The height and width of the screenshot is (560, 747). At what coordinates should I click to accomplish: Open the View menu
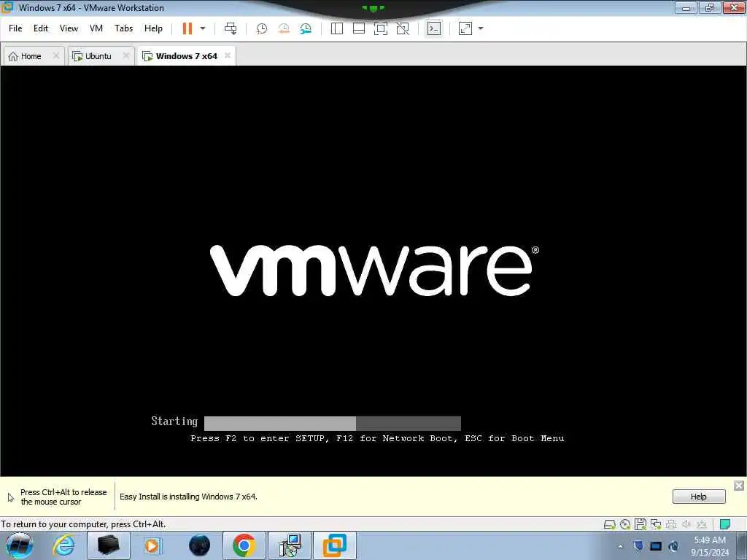(69, 28)
